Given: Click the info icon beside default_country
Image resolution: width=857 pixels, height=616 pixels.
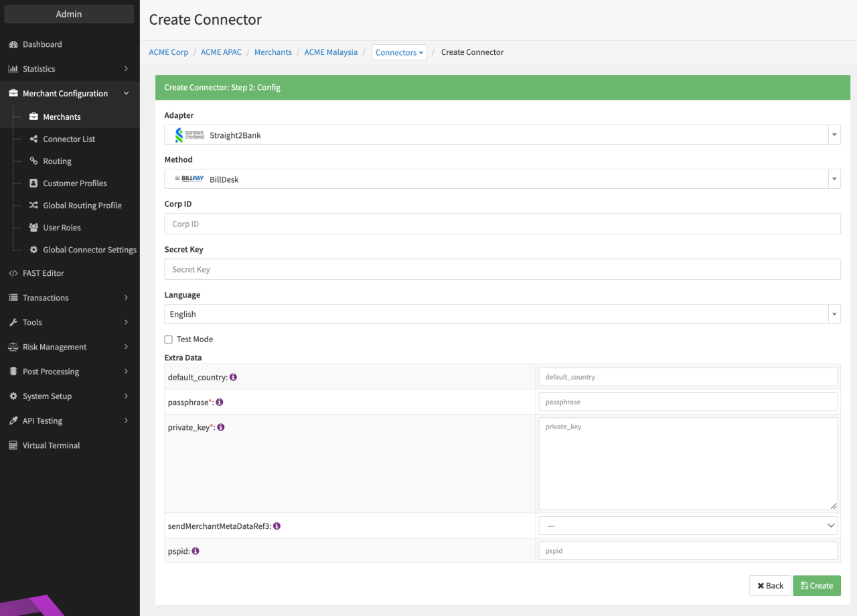Looking at the screenshot, I should click(234, 377).
